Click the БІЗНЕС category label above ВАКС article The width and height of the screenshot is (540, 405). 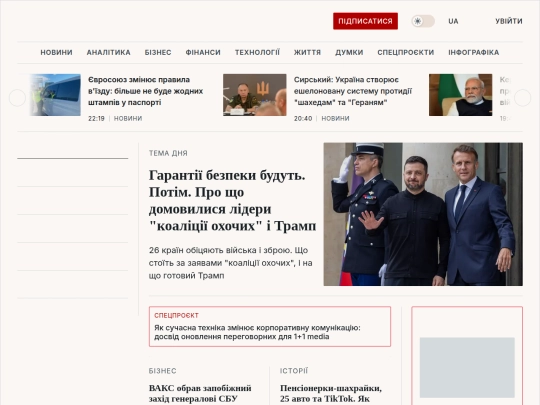click(162, 371)
